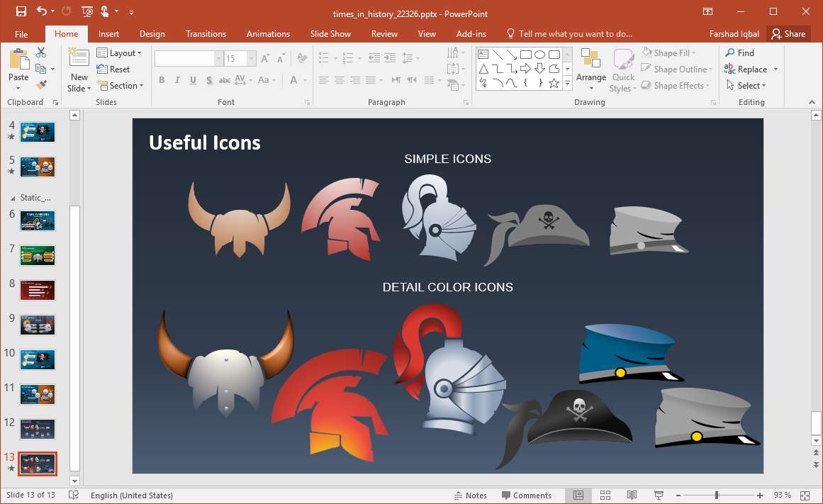Select the Format Painter tool
Screen dimensions: 823x504
42,86
